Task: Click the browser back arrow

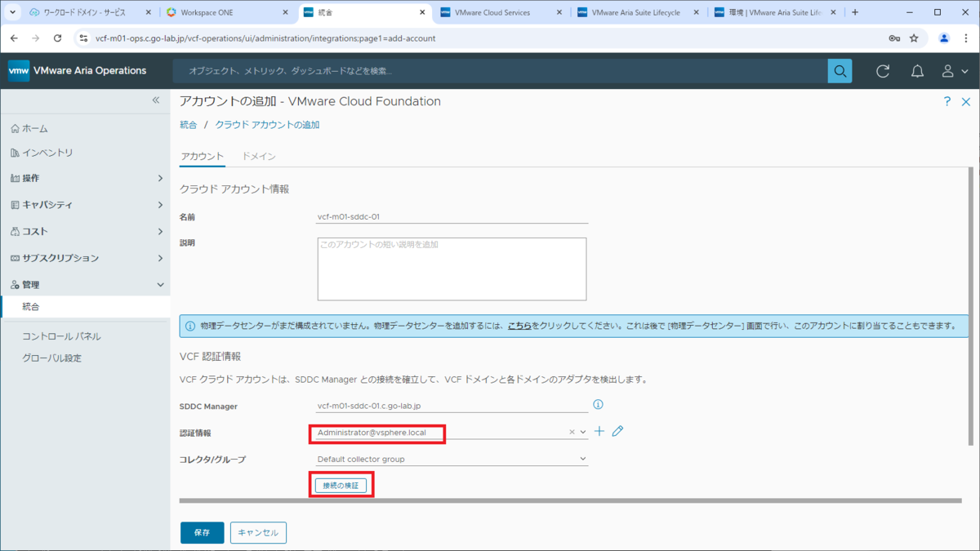Action: [x=14, y=38]
